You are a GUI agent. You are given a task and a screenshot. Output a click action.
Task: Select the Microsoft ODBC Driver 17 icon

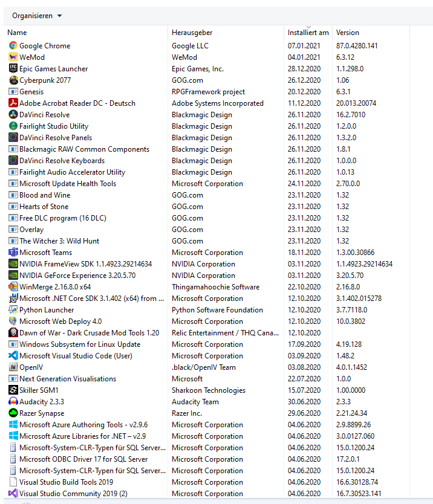tap(13, 459)
